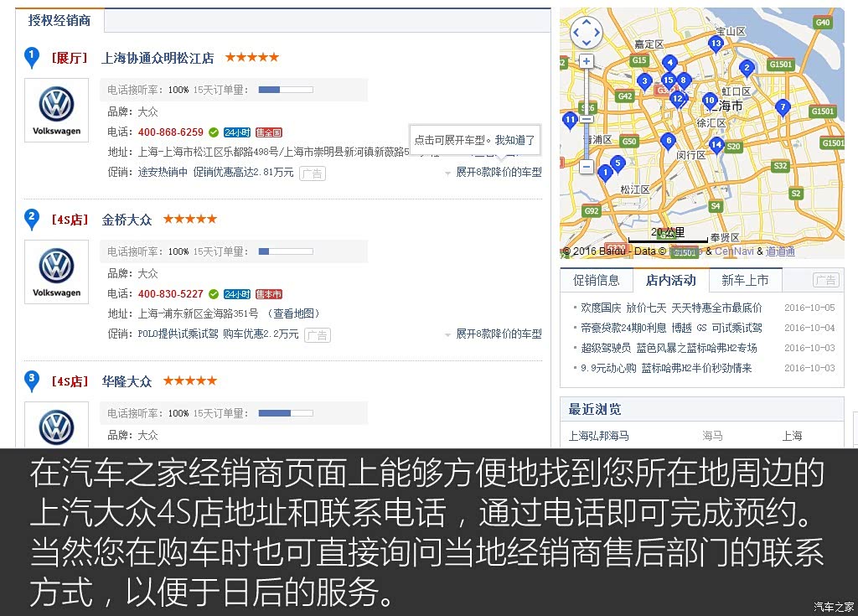Open dealer 上海协通众明松江店
This screenshot has height=616, width=858.
(158, 58)
